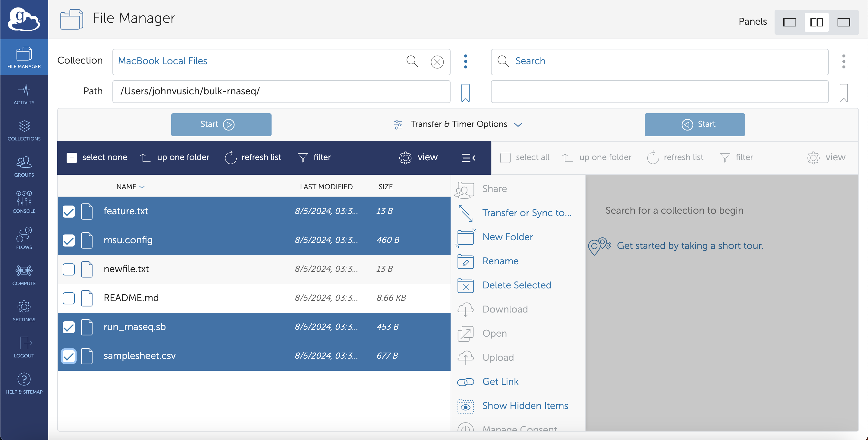Open the right collection three-dot menu
The width and height of the screenshot is (868, 440).
click(843, 61)
